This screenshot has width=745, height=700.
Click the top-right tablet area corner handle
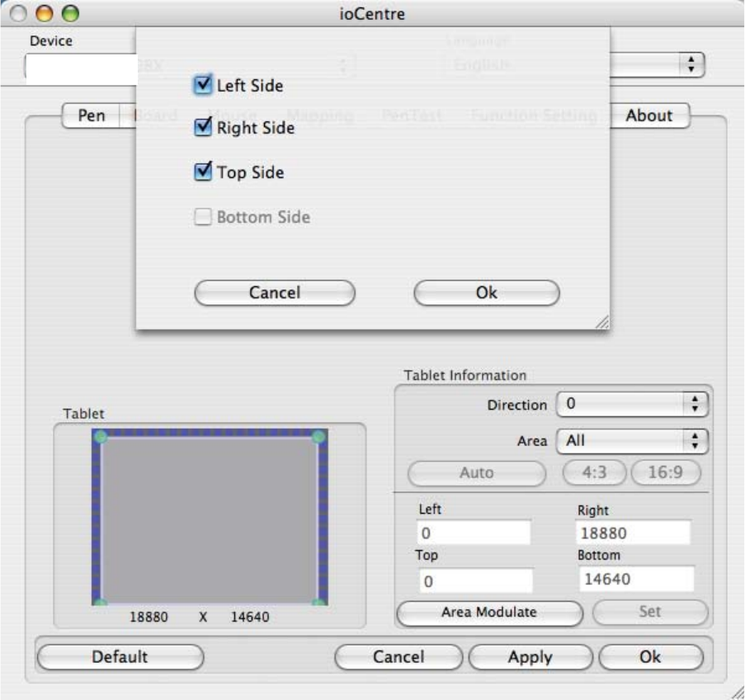click(x=318, y=436)
